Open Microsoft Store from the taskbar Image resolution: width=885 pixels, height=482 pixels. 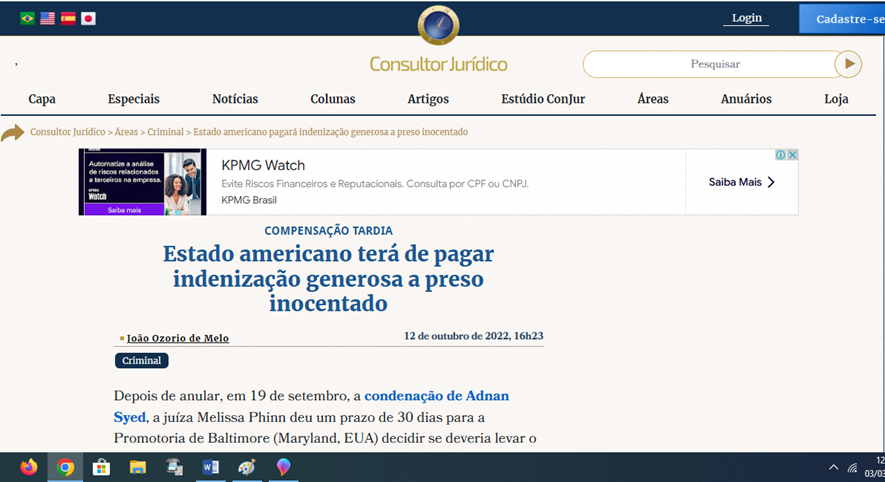pyautogui.click(x=101, y=467)
